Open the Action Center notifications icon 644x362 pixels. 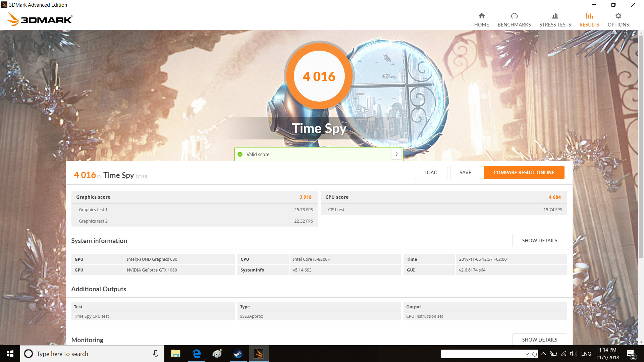coord(631,354)
